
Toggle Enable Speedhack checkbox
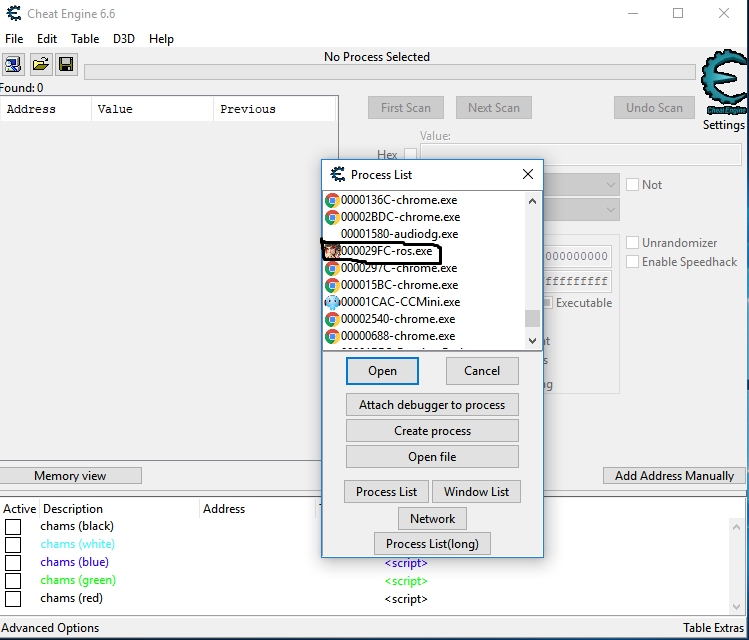(632, 262)
